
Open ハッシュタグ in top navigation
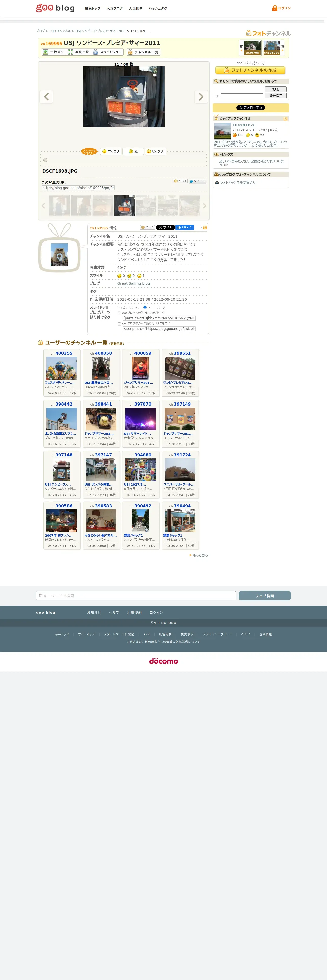158,8
